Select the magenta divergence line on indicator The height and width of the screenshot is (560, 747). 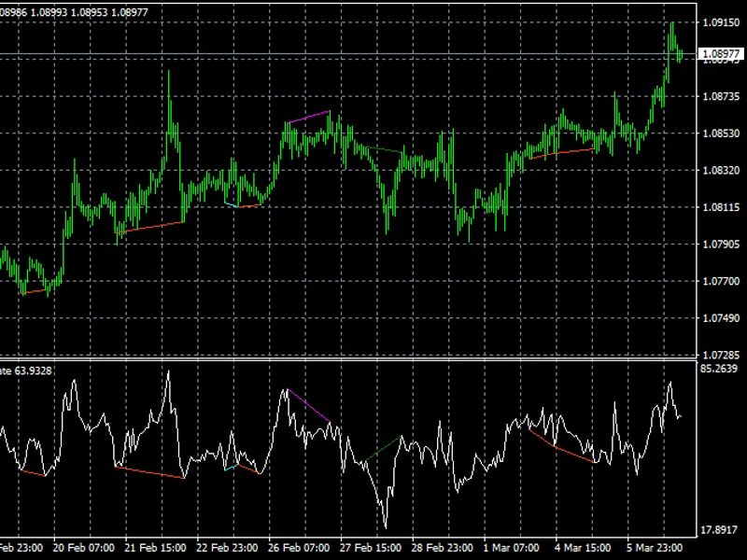tap(308, 406)
